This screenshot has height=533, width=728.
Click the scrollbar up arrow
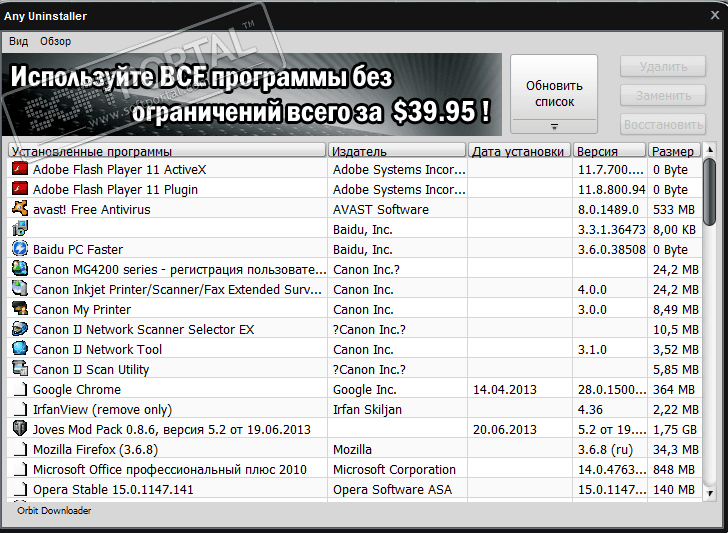pyautogui.click(x=709, y=149)
